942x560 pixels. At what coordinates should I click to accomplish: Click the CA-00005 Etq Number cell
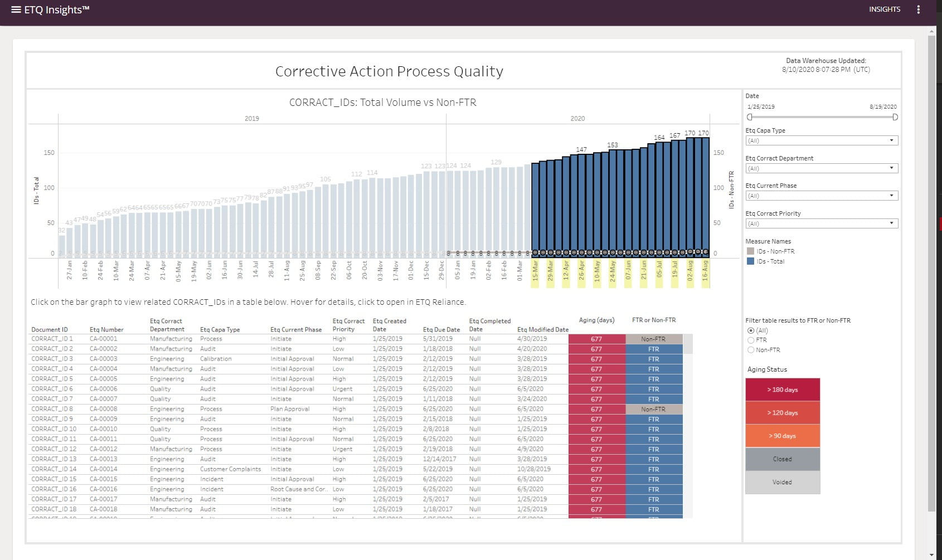pos(104,379)
